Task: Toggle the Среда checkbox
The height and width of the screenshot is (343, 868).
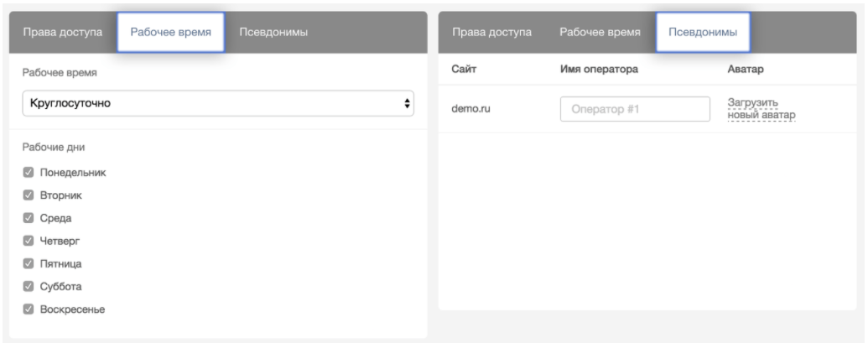Action: [29, 218]
